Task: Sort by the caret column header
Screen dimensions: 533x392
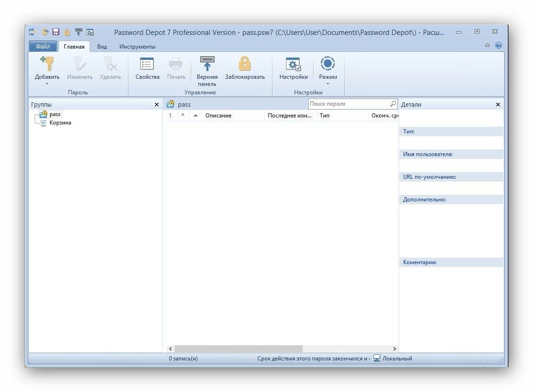Action: tap(183, 116)
